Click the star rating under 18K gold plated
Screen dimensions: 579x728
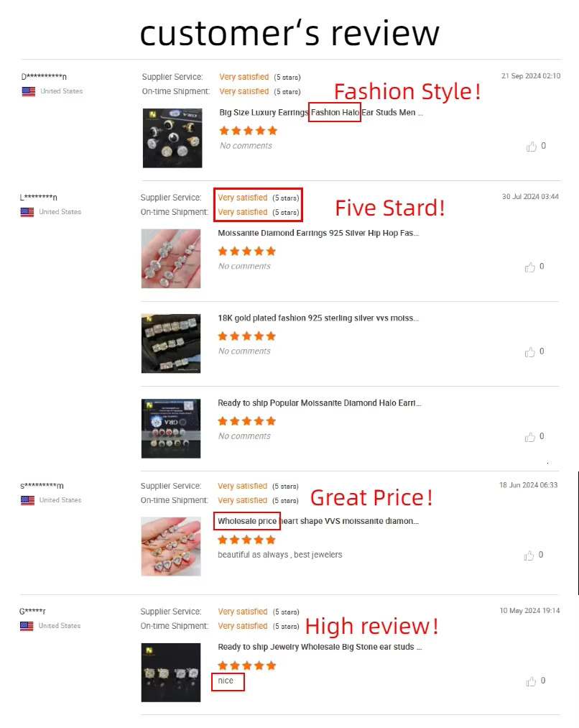click(247, 336)
